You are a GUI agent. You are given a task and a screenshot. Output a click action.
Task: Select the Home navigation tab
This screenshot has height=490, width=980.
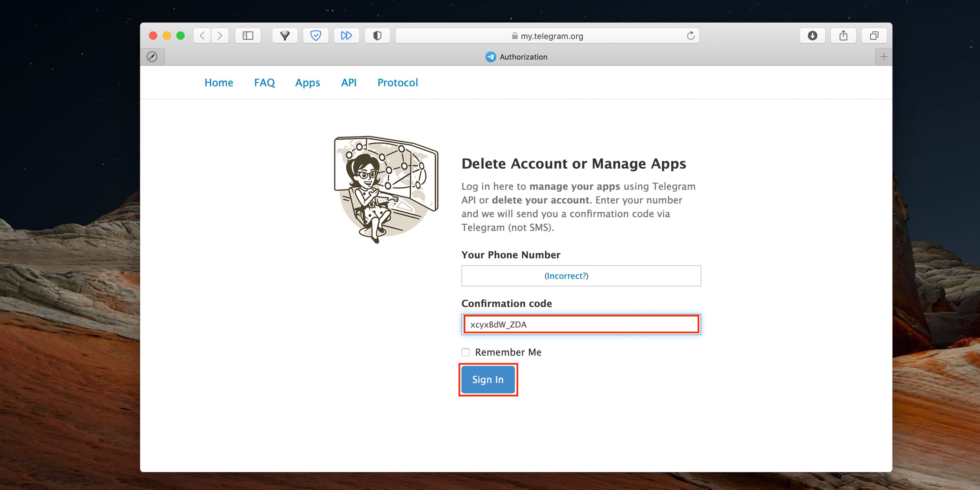[219, 82]
